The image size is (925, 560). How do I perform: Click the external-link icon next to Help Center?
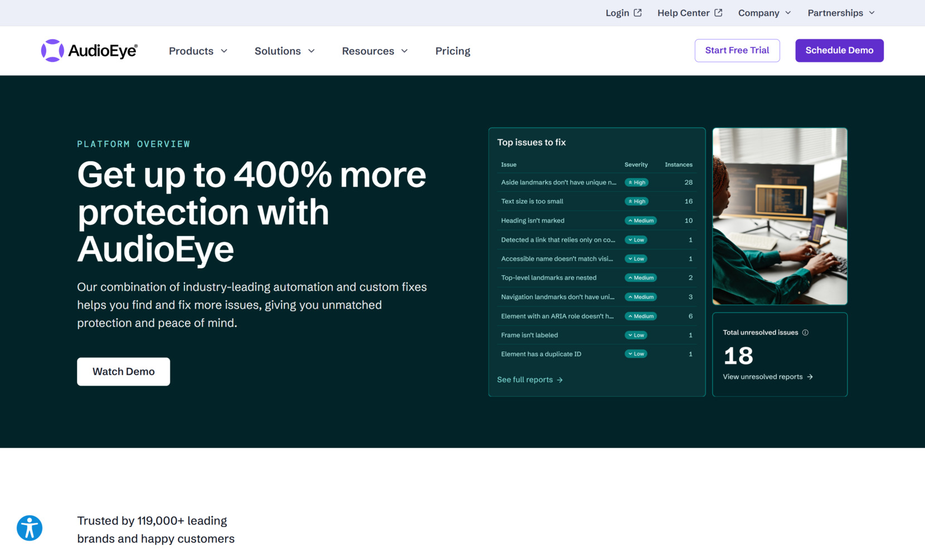[719, 12]
